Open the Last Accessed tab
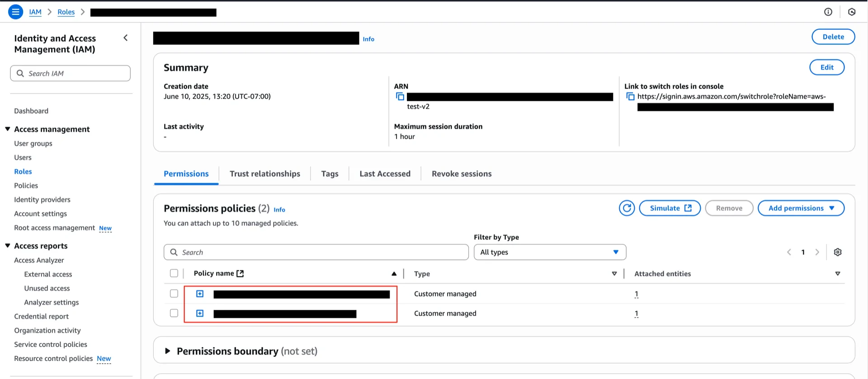The image size is (868, 379). [385, 174]
